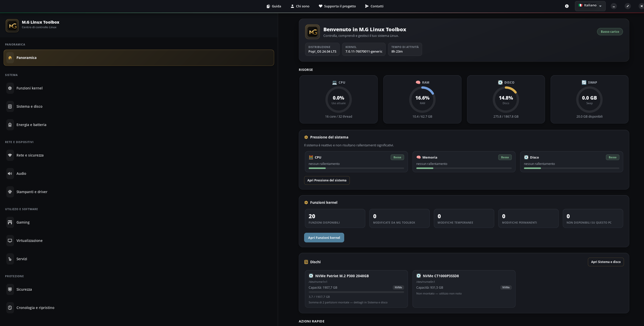Go to Funzioni kernel in the sidebar

pos(139,88)
